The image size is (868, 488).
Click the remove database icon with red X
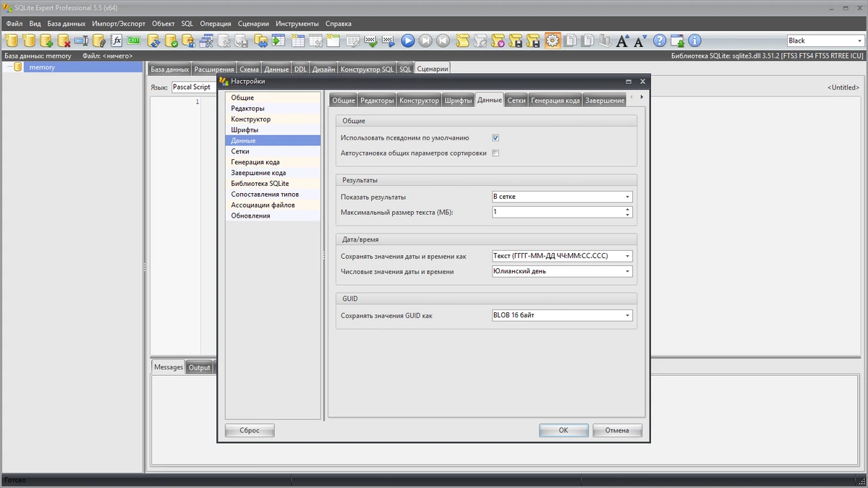click(x=64, y=40)
